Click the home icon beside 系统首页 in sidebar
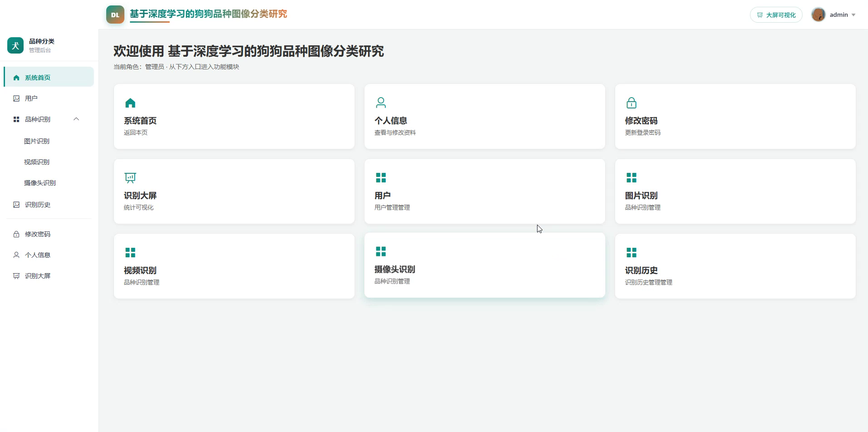The image size is (868, 432). 16,78
